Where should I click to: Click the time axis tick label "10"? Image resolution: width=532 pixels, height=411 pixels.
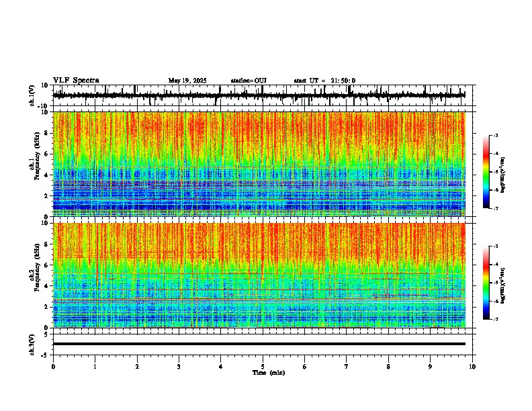tap(472, 367)
